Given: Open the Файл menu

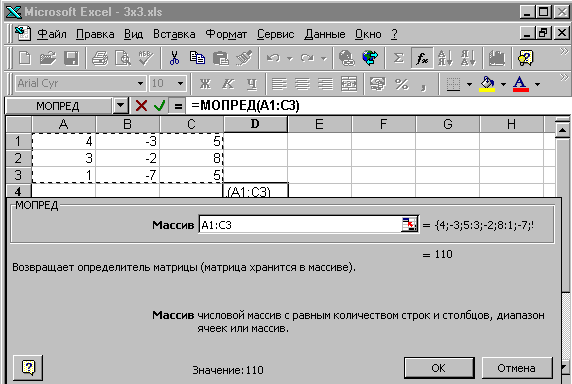Looking at the screenshot, I should pyautogui.click(x=52, y=34).
